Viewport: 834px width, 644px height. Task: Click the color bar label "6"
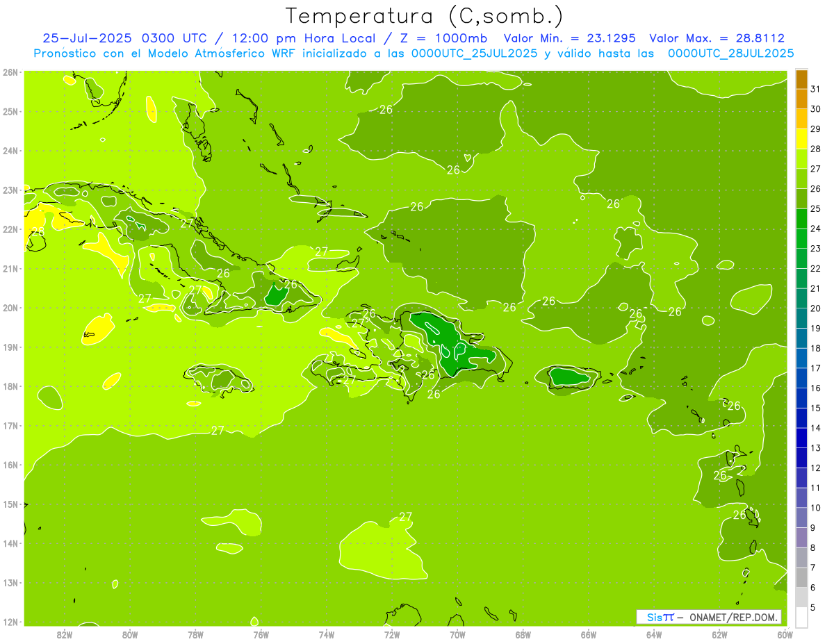pyautogui.click(x=813, y=588)
